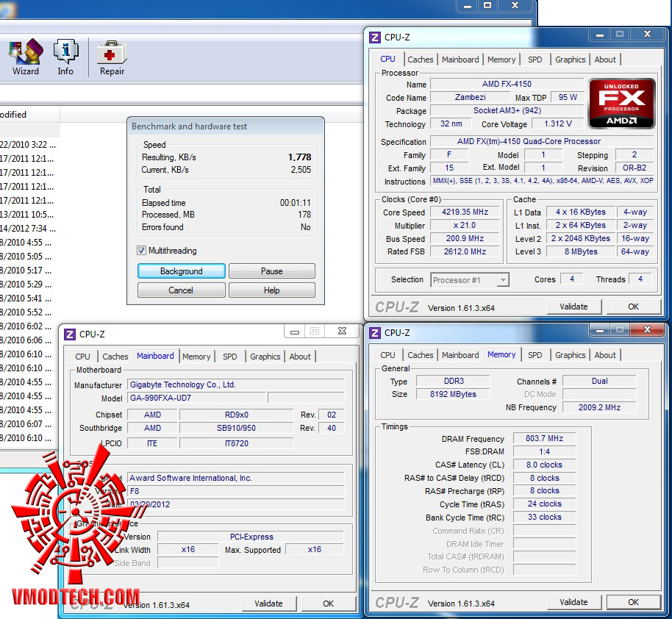672x619 pixels.
Task: Click Validate in processor CPU-Z window
Action: (x=574, y=307)
